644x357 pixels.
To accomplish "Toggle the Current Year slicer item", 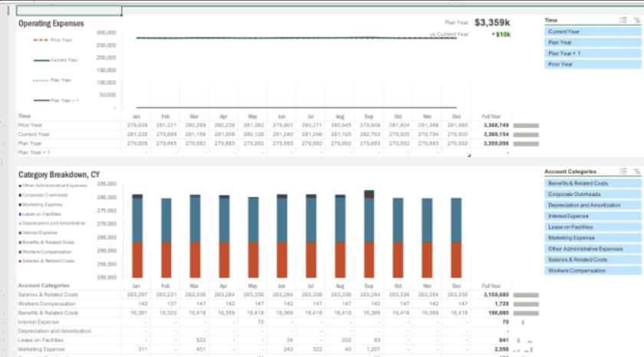I will 593,31.
